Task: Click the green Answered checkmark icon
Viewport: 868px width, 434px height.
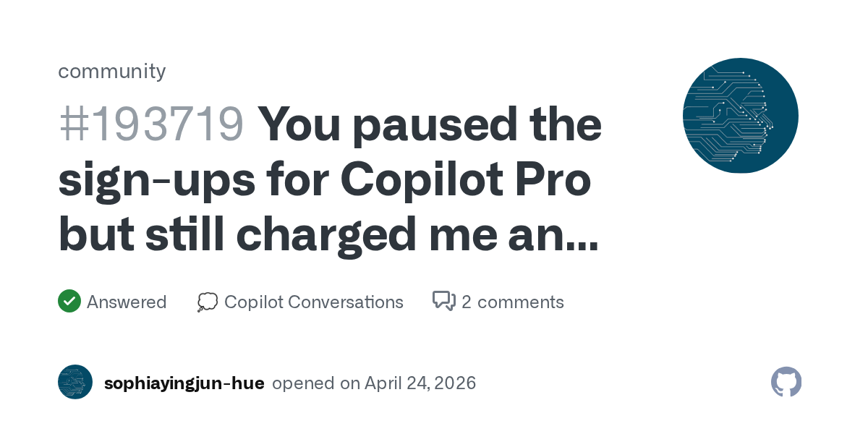Action: click(x=69, y=301)
